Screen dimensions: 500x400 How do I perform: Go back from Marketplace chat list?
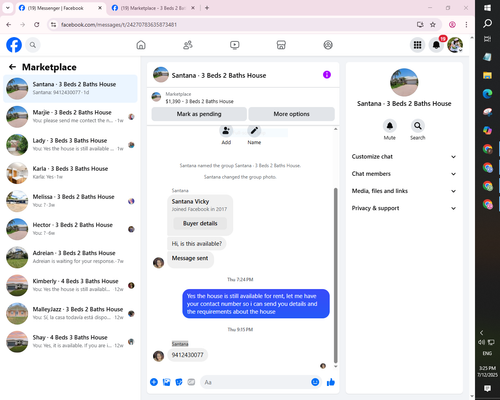[12, 67]
